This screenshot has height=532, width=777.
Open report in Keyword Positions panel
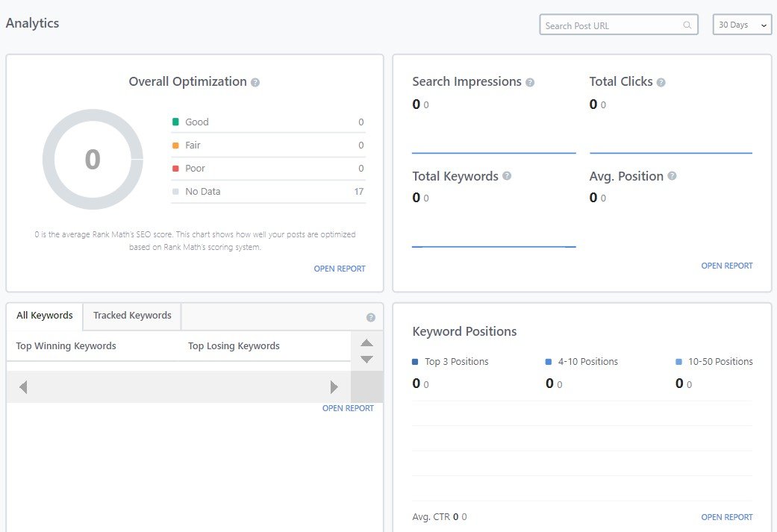pyautogui.click(x=726, y=517)
